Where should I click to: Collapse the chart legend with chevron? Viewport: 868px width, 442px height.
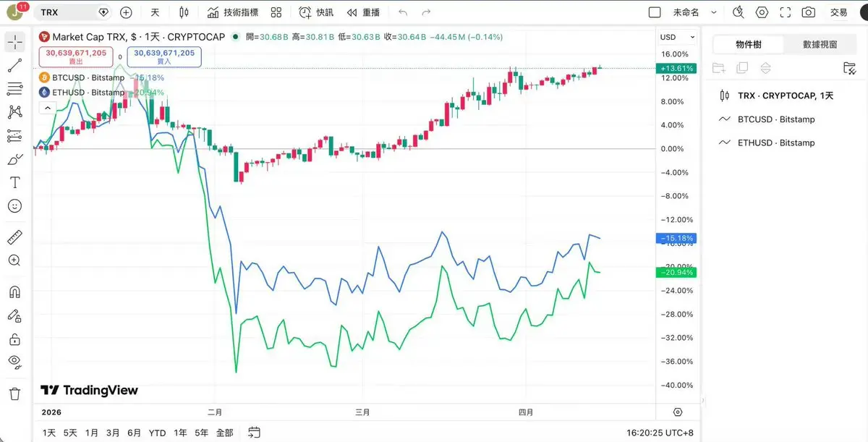coord(47,108)
